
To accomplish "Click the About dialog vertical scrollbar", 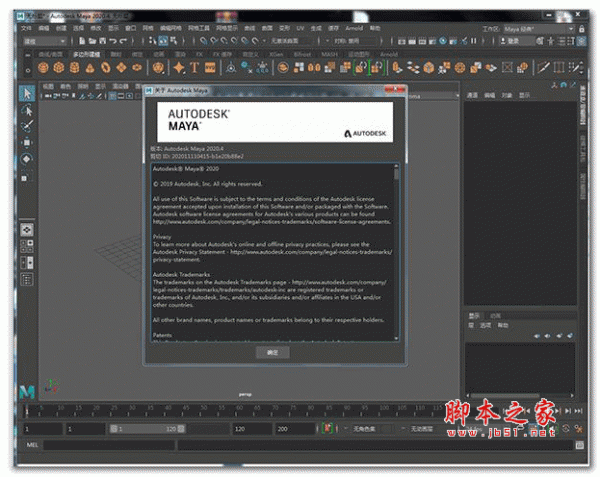I will pos(396,251).
